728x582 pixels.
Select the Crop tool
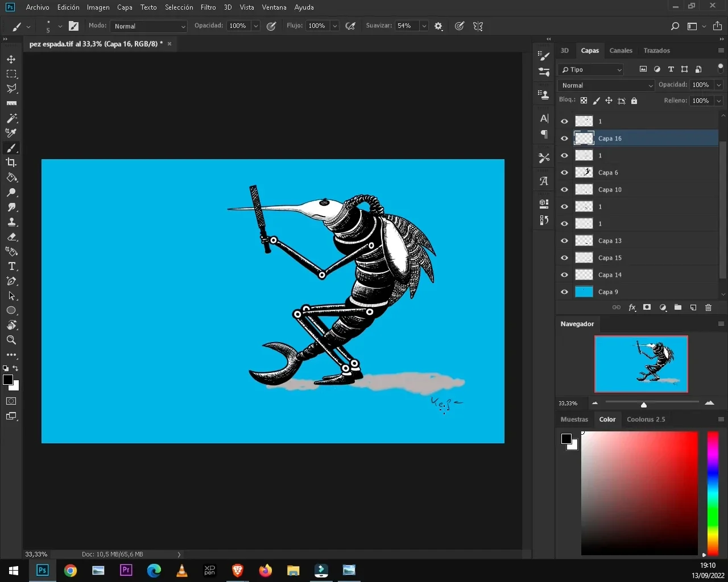(11, 163)
